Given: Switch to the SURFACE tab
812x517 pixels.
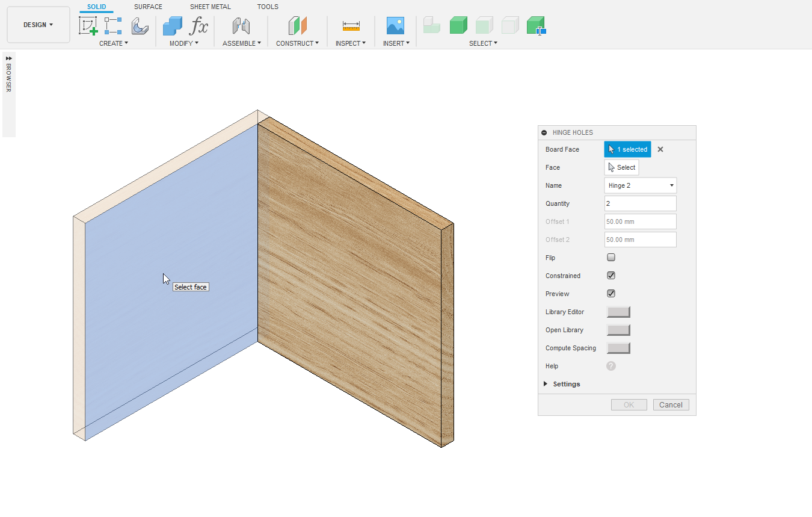Looking at the screenshot, I should coord(148,7).
